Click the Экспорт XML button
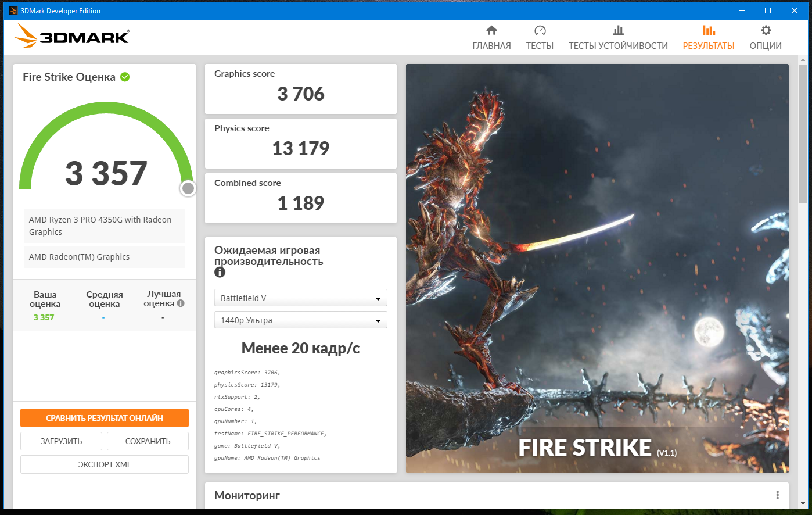Screen dimensions: 812x515 (105, 464)
